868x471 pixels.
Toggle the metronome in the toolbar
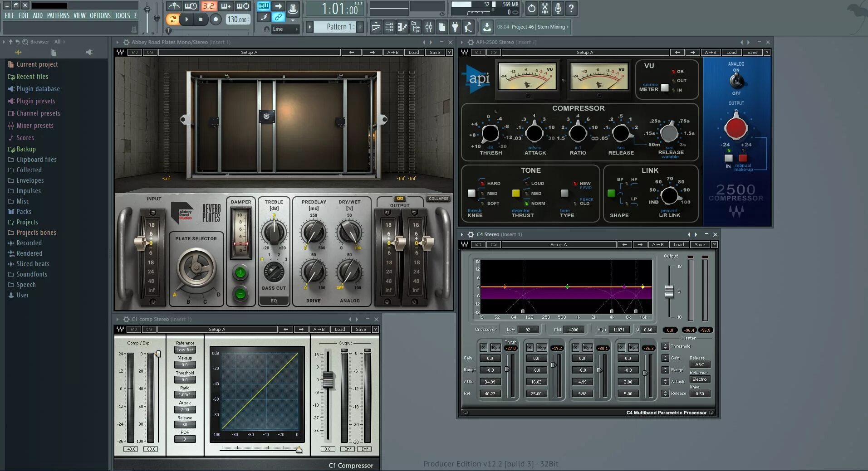[x=175, y=6]
